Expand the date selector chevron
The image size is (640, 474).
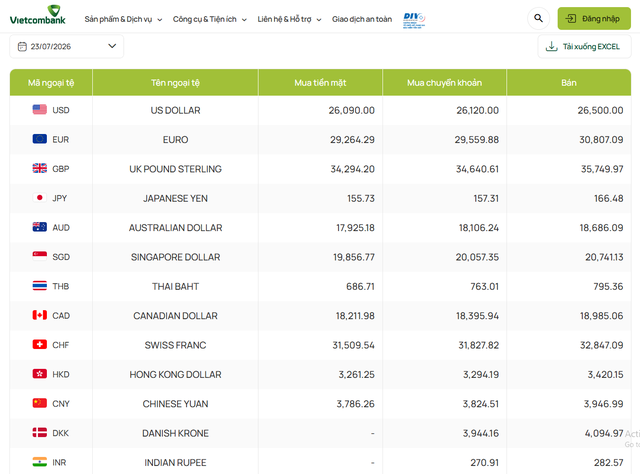[x=112, y=46]
